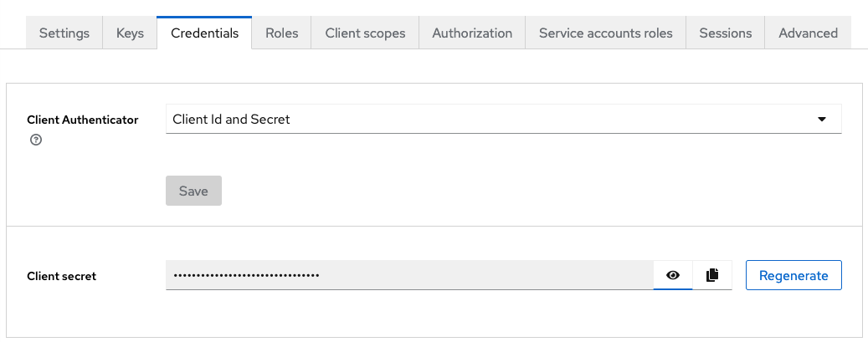Image resolution: width=868 pixels, height=342 pixels.
Task: Open the Client scopes tab
Action: pos(365,33)
